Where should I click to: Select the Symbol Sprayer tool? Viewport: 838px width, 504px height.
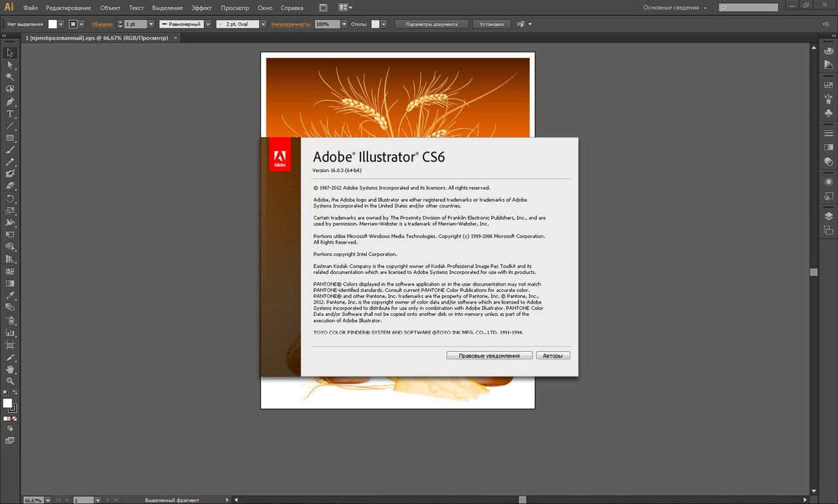(10, 320)
